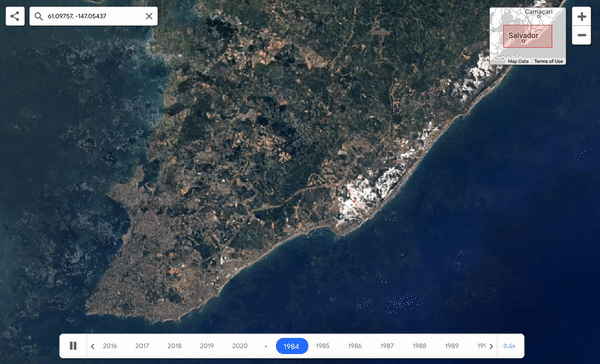Clear the search field with X
This screenshot has height=364, width=600.
pyautogui.click(x=149, y=16)
